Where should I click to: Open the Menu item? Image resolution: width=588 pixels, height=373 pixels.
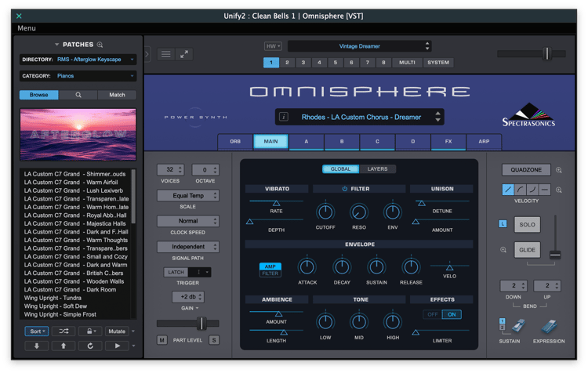click(26, 28)
